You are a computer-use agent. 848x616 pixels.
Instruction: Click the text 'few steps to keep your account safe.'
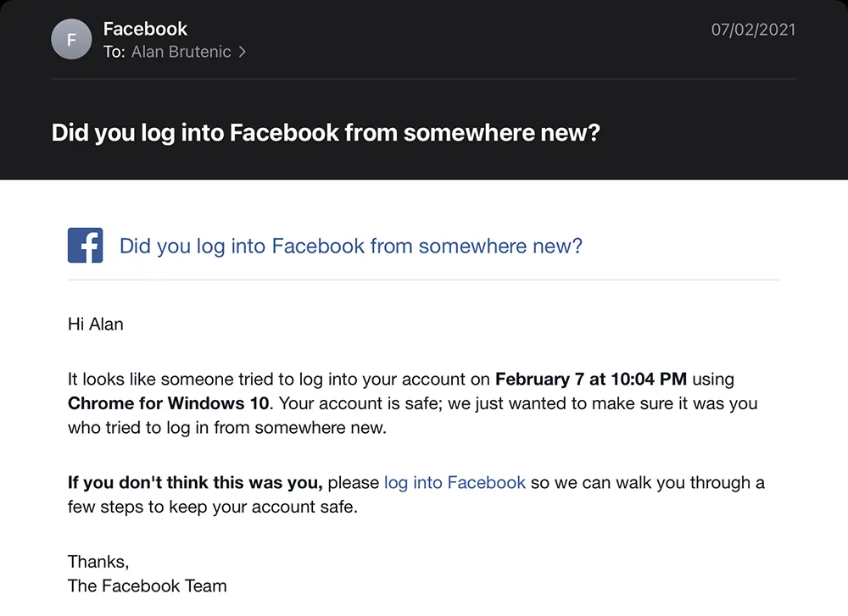point(213,507)
